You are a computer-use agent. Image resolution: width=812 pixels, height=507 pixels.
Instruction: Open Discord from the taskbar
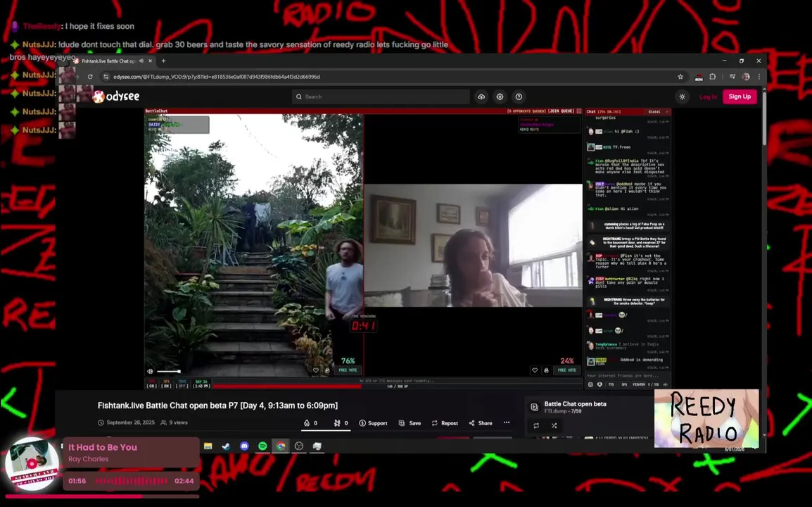244,446
